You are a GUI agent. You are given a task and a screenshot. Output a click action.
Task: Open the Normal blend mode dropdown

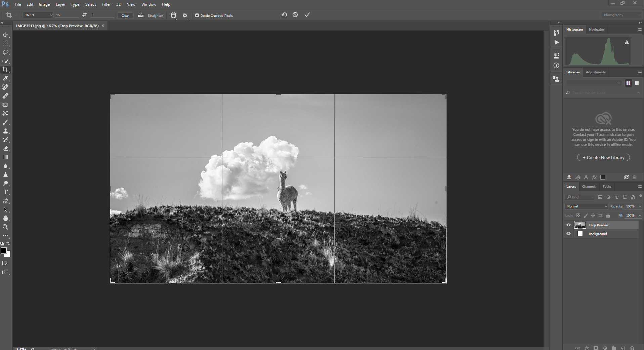pos(587,206)
